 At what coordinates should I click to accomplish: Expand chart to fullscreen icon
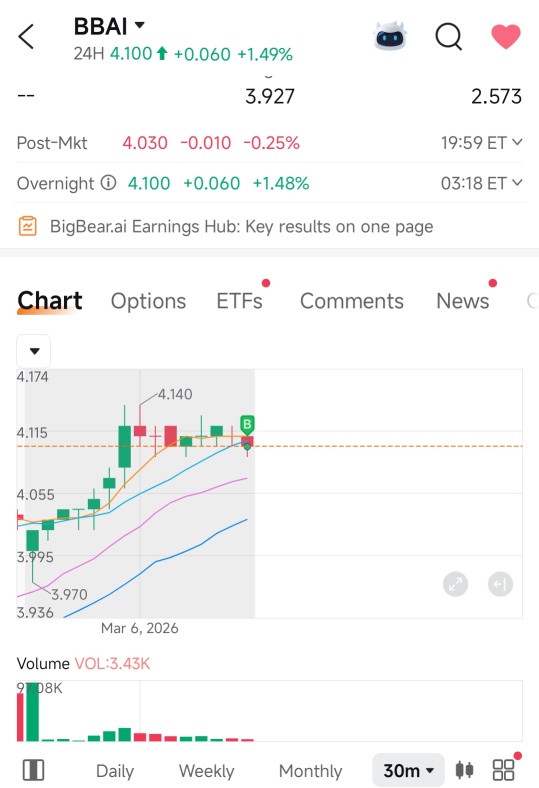point(455,584)
